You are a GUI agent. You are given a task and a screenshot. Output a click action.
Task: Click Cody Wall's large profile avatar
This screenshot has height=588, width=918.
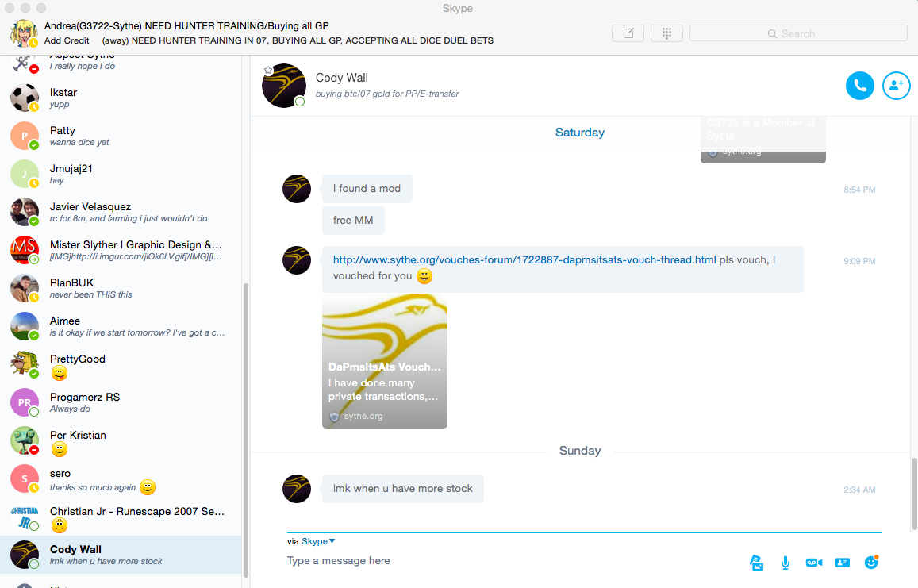point(284,86)
